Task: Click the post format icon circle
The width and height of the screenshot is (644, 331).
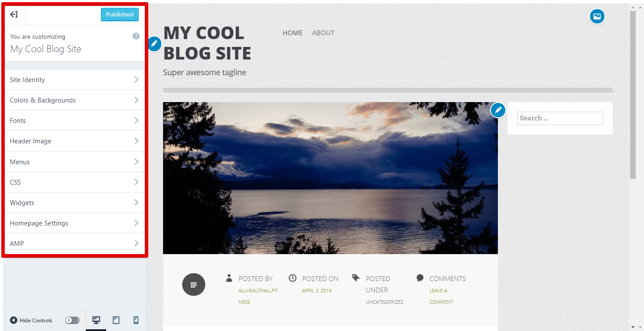Action: tap(194, 285)
